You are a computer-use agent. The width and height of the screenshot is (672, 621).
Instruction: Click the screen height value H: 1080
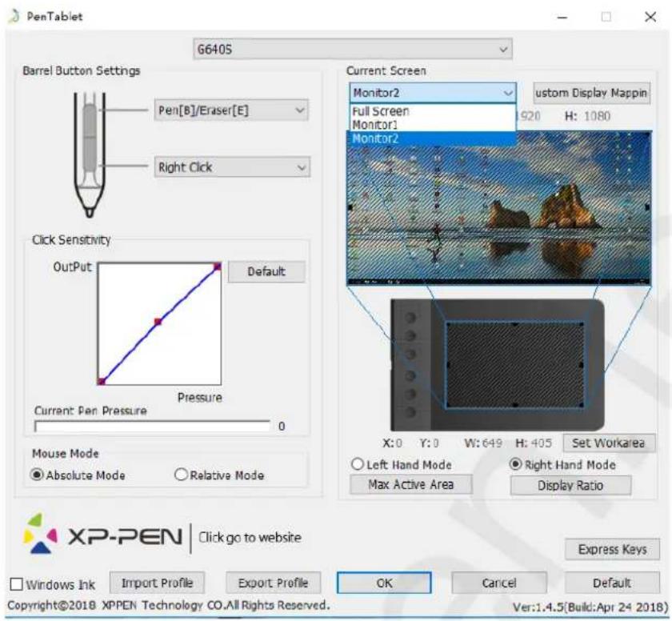(587, 116)
